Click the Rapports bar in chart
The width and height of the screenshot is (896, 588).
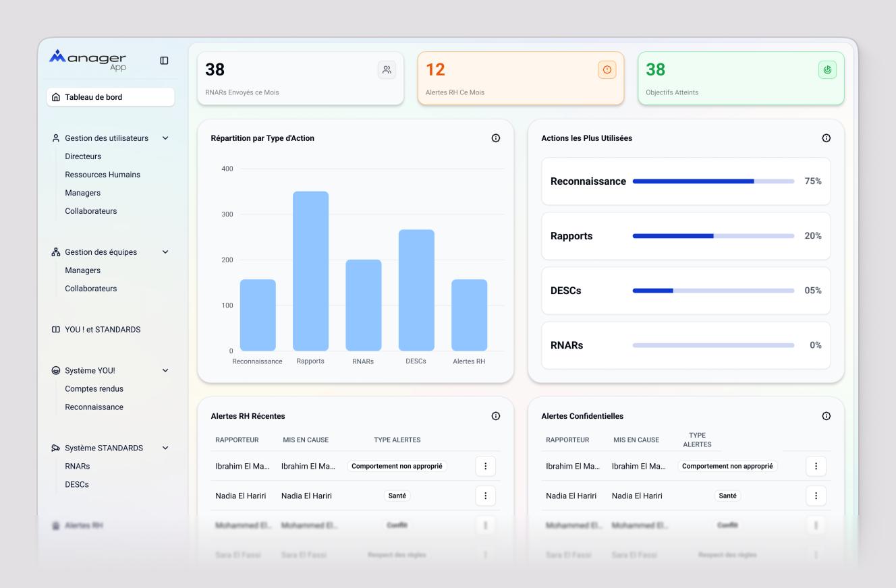(310, 271)
